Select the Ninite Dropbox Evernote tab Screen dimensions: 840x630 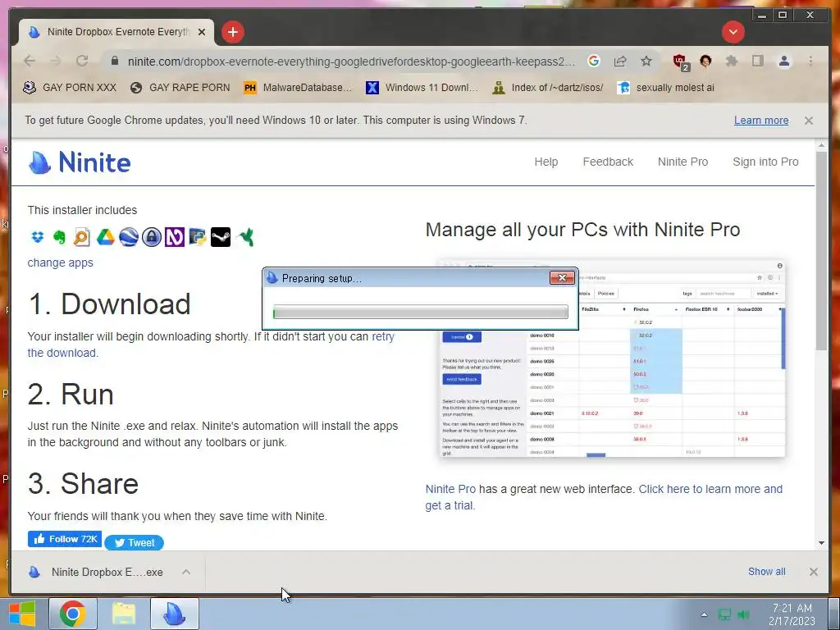116,32
